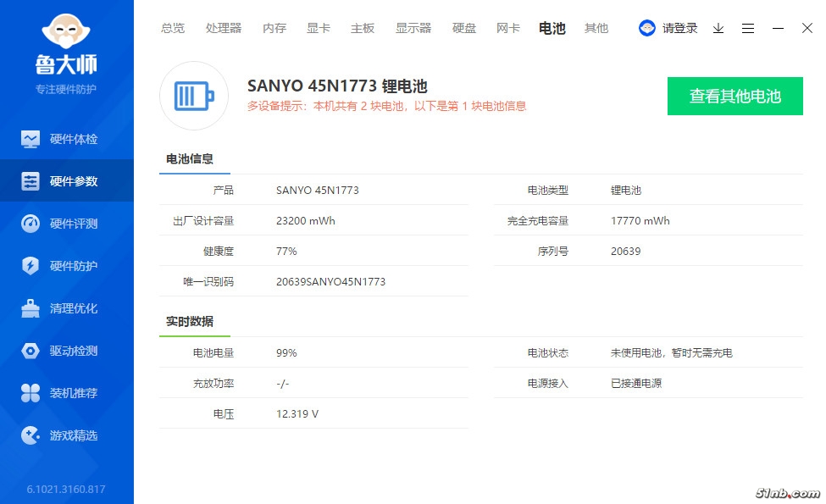Click battery type value 锂电池
Image resolution: width=826 pixels, height=504 pixels.
[x=626, y=190]
